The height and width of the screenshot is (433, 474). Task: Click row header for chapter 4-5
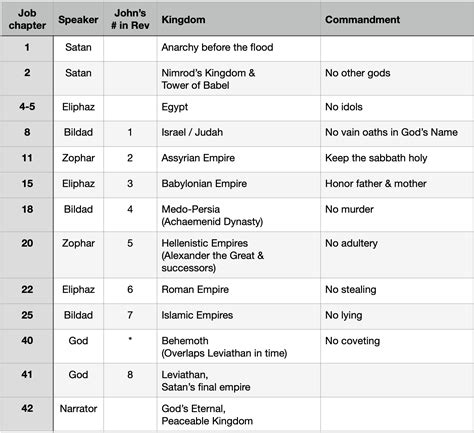coord(27,108)
